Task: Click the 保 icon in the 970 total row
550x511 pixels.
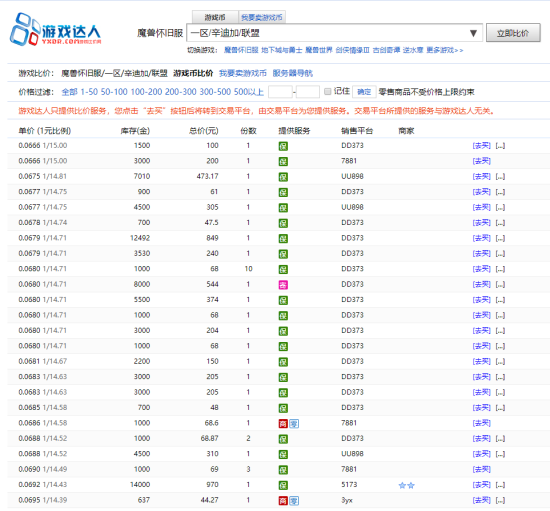Action: 283,485
